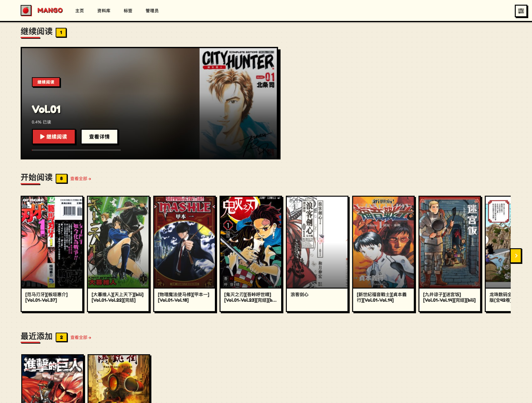Open the 迷宫饭 manga cover

pyautogui.click(x=450, y=242)
